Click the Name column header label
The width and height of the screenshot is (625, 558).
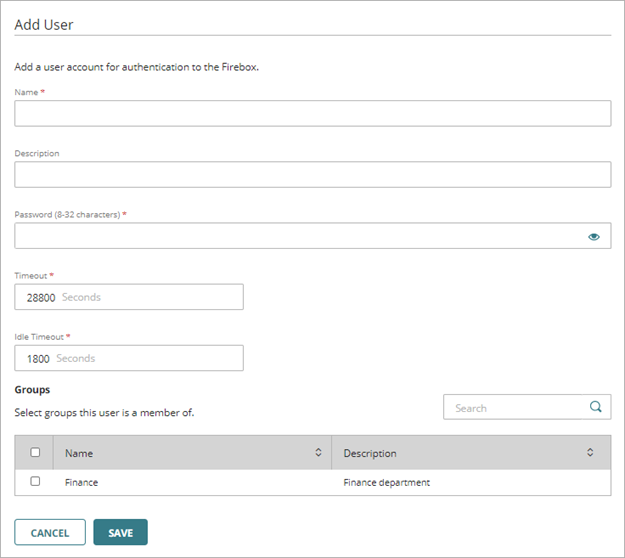click(79, 453)
